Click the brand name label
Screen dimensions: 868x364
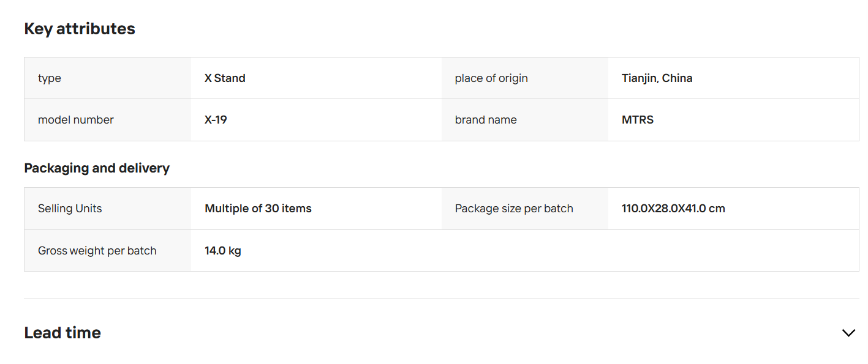tap(486, 120)
